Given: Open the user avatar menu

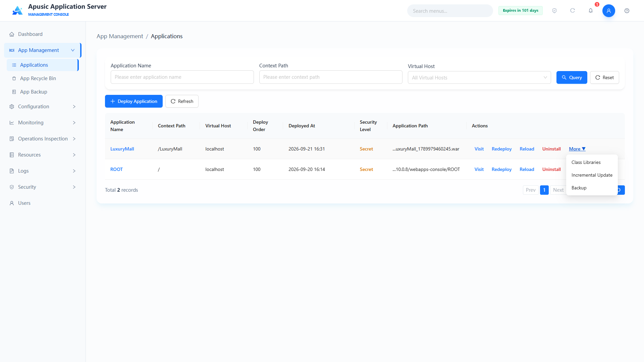Looking at the screenshot, I should click(x=608, y=11).
